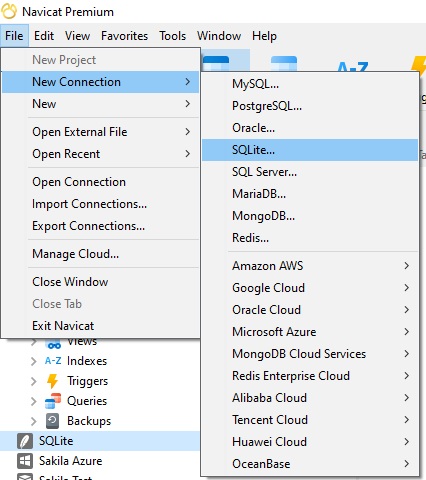426x480 pixels.
Task: Select New Connection in File menu
Action: 100,82
